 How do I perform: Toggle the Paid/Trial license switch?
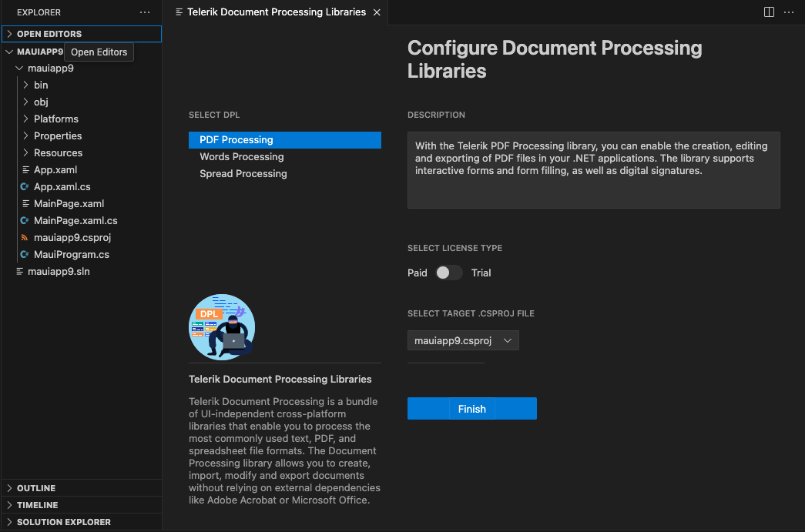448,273
